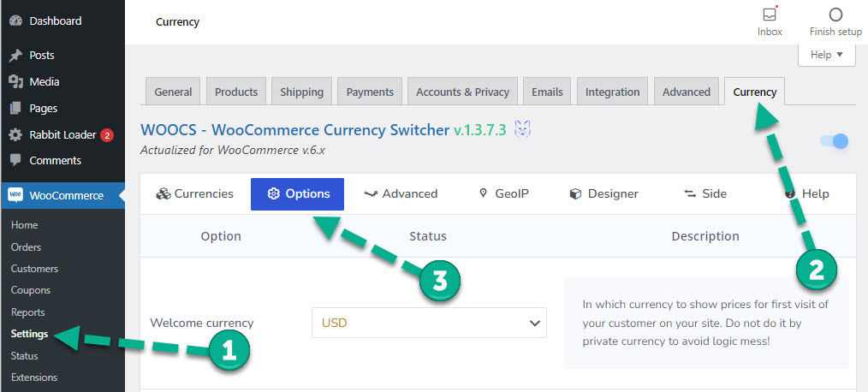Click the Description column header

click(705, 236)
